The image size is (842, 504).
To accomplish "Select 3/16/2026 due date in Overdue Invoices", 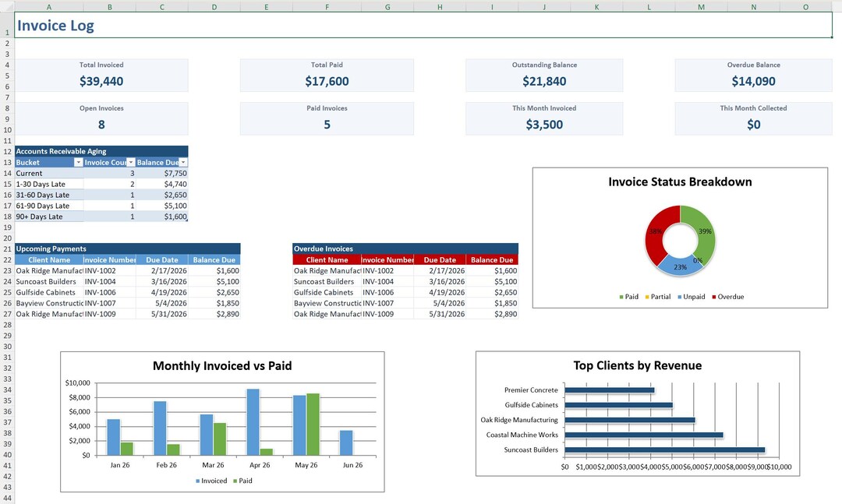I will [440, 281].
